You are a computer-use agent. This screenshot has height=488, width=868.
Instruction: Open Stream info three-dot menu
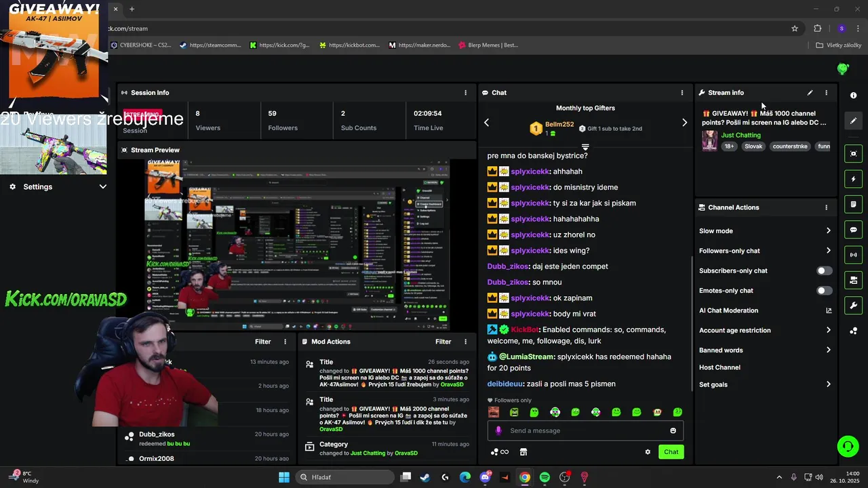tap(826, 93)
